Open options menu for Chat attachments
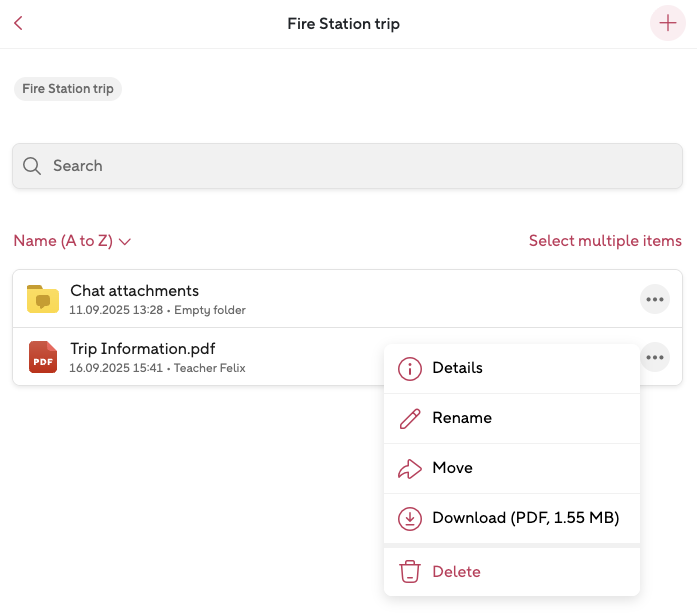697x613 pixels. 655,298
